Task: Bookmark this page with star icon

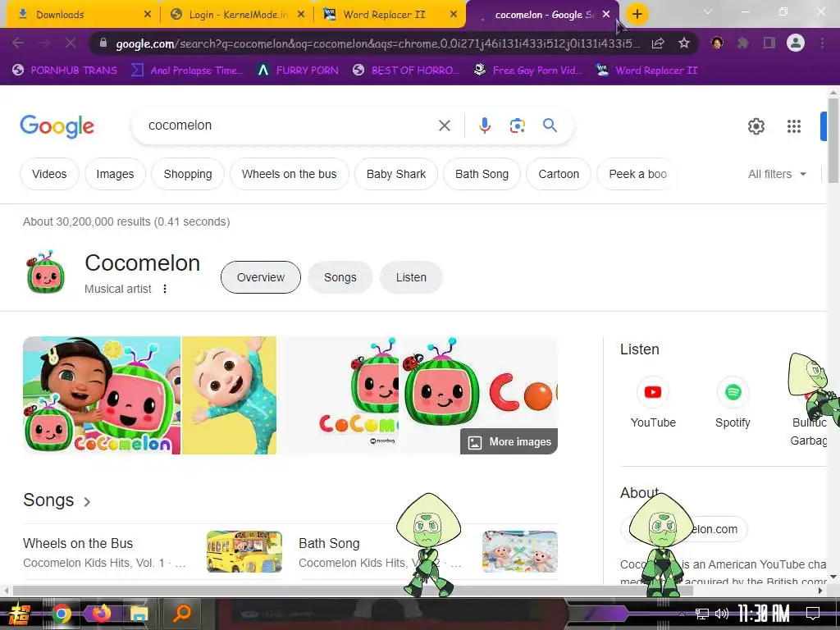Action: pyautogui.click(x=683, y=43)
